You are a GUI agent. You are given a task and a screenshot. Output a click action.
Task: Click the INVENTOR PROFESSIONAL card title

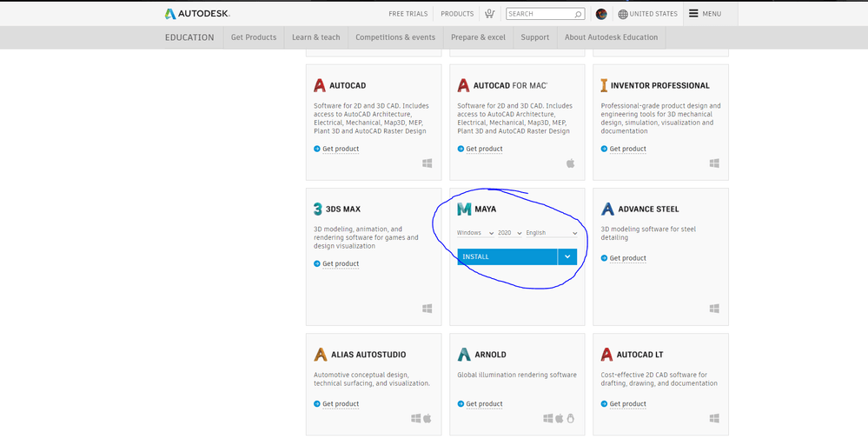[659, 86]
